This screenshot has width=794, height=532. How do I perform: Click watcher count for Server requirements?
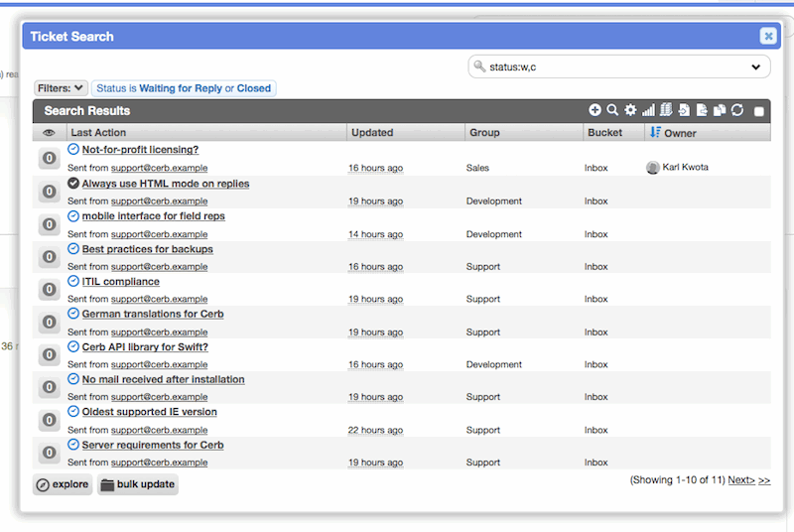pos(49,453)
